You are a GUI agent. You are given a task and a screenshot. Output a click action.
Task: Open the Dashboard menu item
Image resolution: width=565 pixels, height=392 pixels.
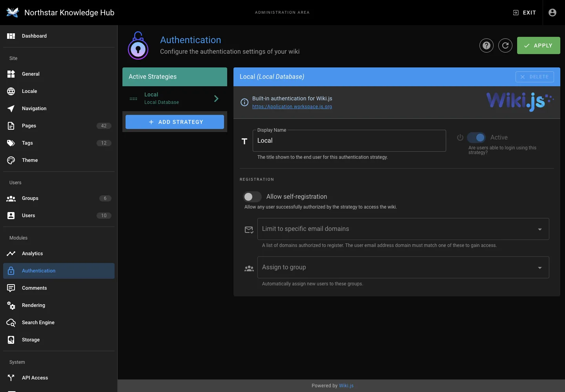(59, 36)
